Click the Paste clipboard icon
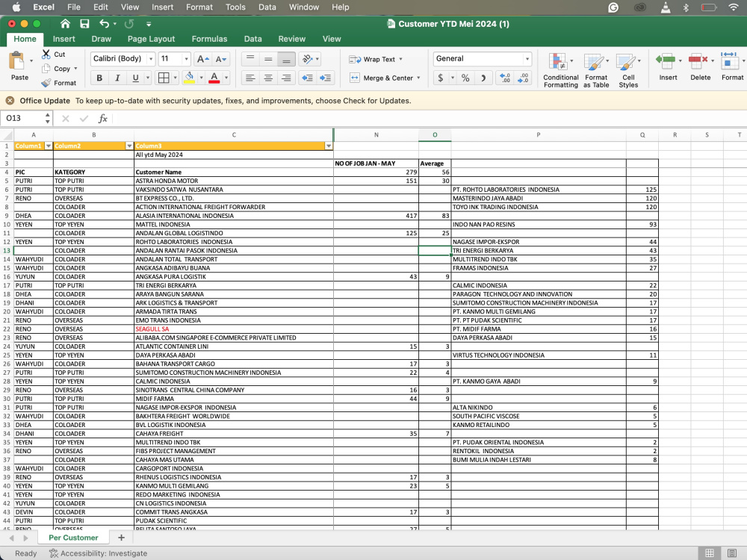 point(16,61)
